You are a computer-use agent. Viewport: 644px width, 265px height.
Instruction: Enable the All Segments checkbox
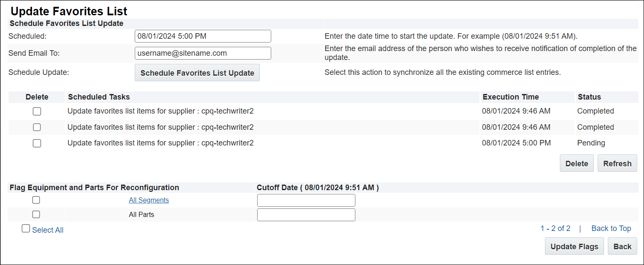[x=36, y=199]
